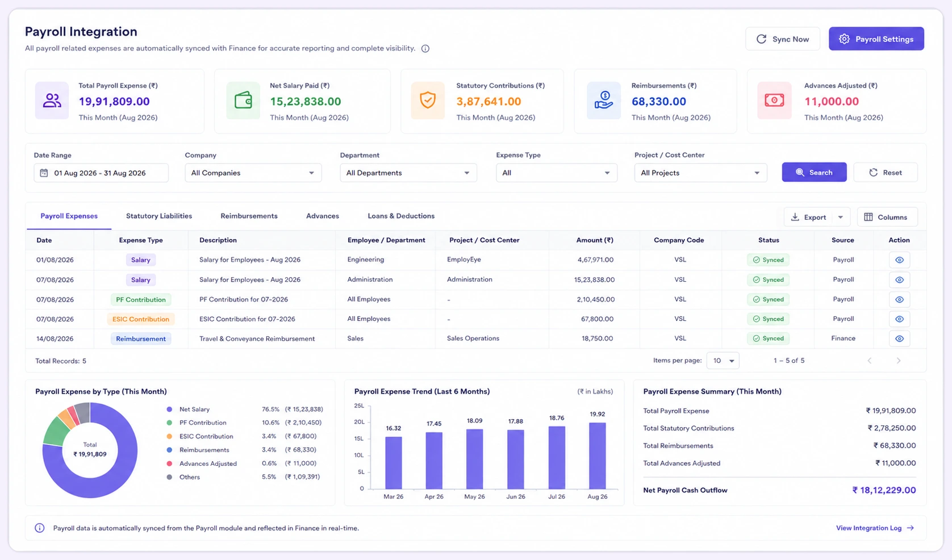Click the Others legend color dot
Viewport: 952px width, 560px height.
[169, 477]
